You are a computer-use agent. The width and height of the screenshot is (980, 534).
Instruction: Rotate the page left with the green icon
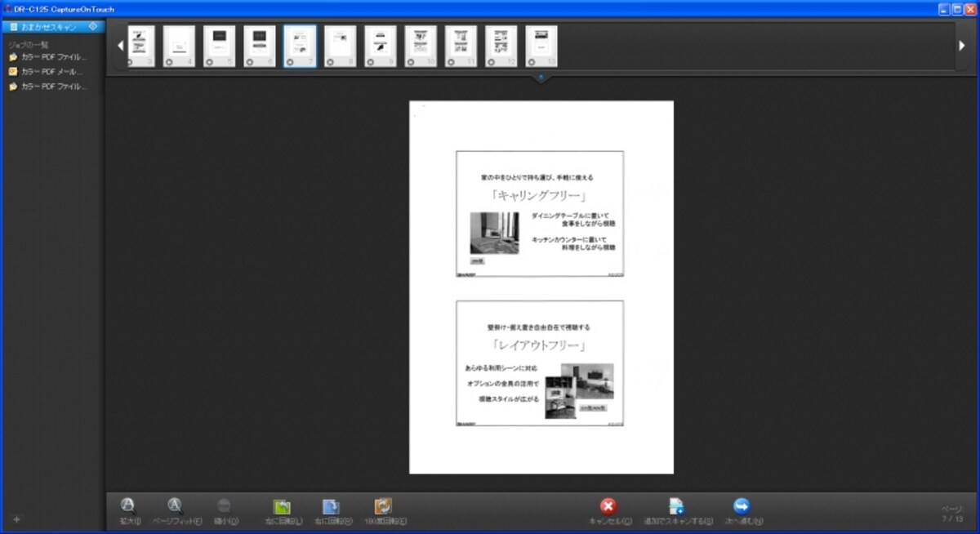[x=282, y=506]
